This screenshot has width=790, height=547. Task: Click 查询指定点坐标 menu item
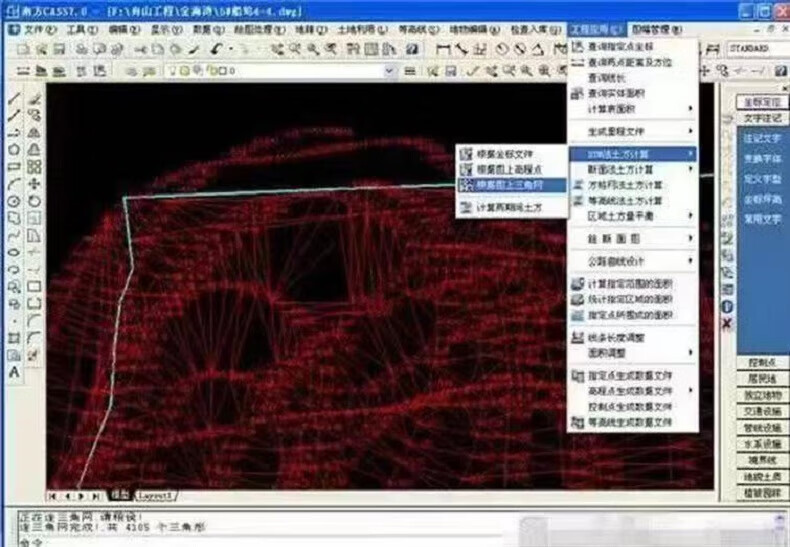[x=628, y=47]
